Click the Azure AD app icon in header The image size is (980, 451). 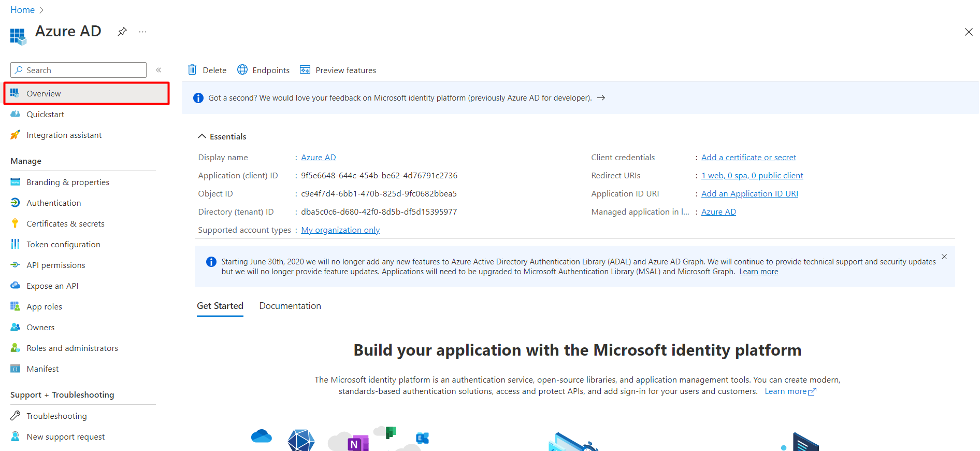coord(18,36)
